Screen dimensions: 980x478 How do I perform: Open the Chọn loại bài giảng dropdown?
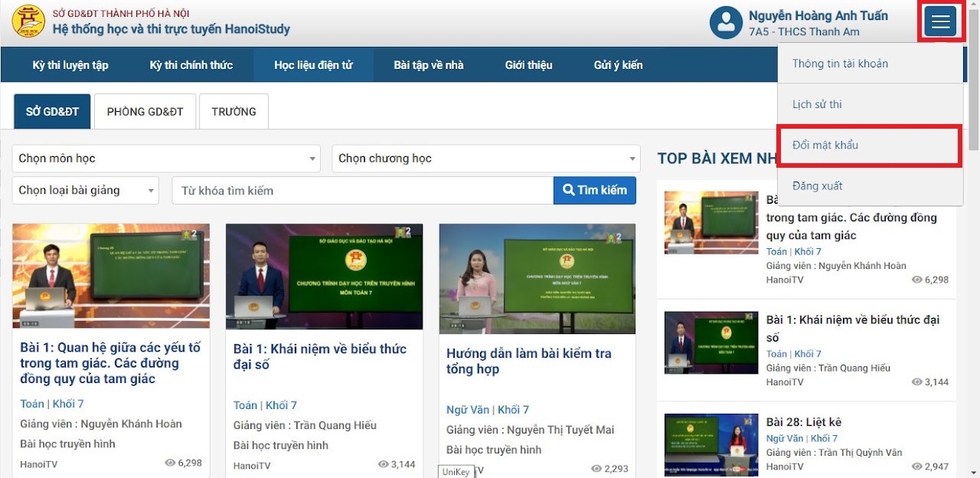[84, 190]
